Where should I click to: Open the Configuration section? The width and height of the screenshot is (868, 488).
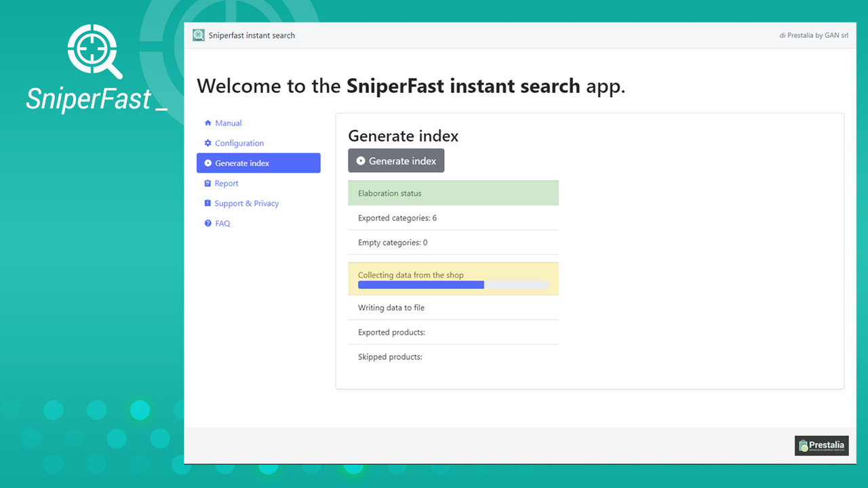[x=239, y=143]
